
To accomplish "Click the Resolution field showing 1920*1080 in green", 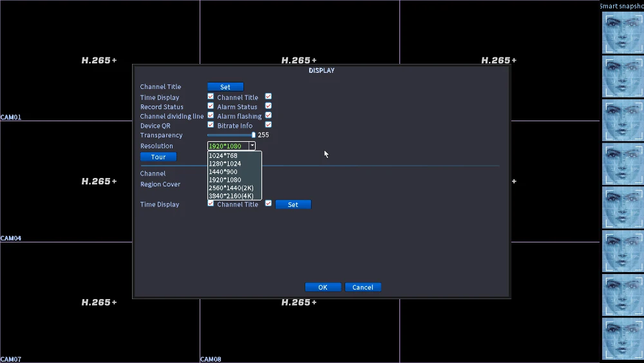I will [x=229, y=146].
